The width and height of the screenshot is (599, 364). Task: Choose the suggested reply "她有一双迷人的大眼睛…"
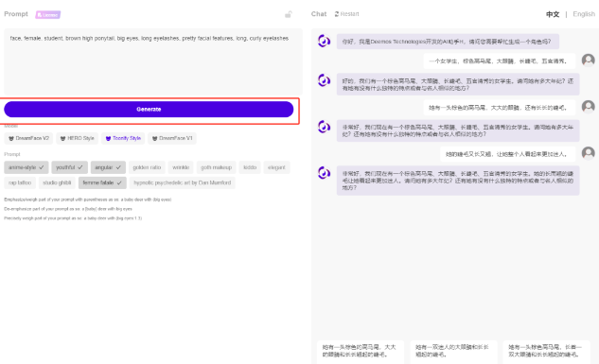pos(453,351)
